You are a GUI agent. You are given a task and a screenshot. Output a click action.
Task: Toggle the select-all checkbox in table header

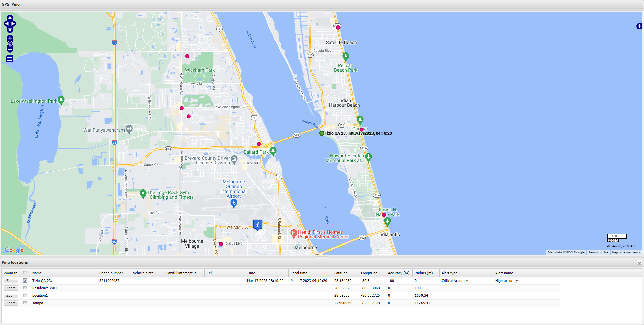[25, 272]
